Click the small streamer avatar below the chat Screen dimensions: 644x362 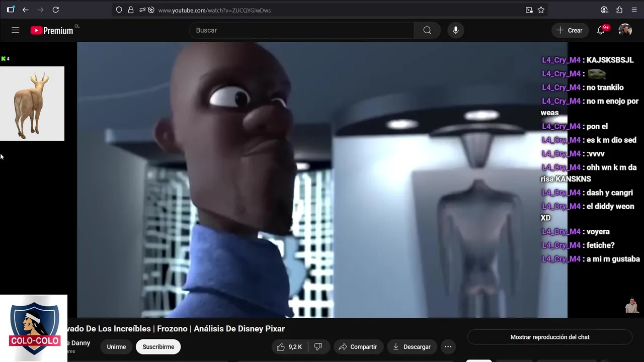631,305
